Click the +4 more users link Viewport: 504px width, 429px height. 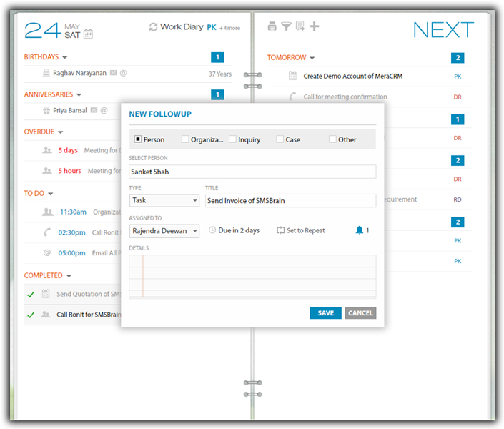pyautogui.click(x=229, y=29)
